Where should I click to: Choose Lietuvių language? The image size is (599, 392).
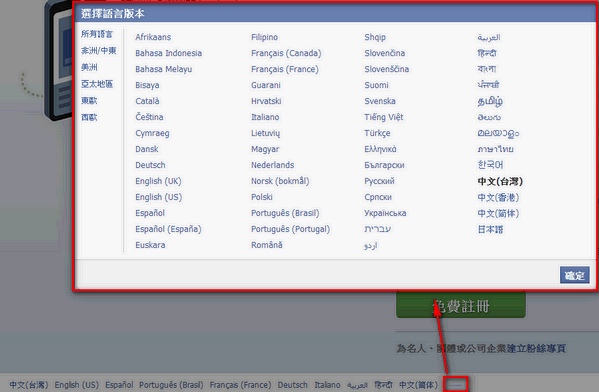pos(266,133)
